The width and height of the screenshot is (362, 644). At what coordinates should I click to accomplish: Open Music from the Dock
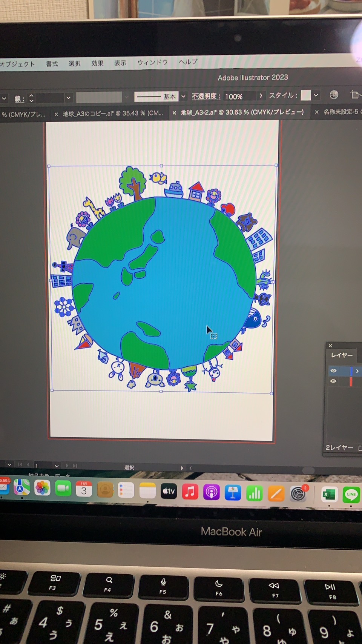[190, 492]
